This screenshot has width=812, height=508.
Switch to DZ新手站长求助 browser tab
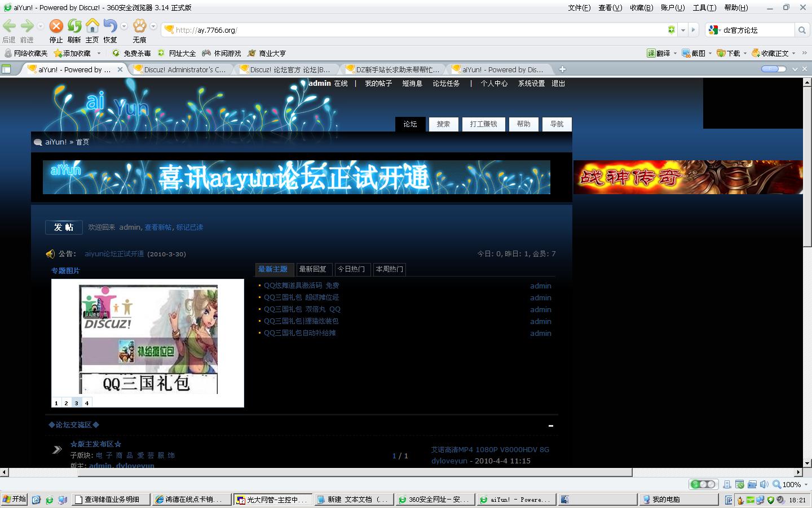pyautogui.click(x=394, y=69)
